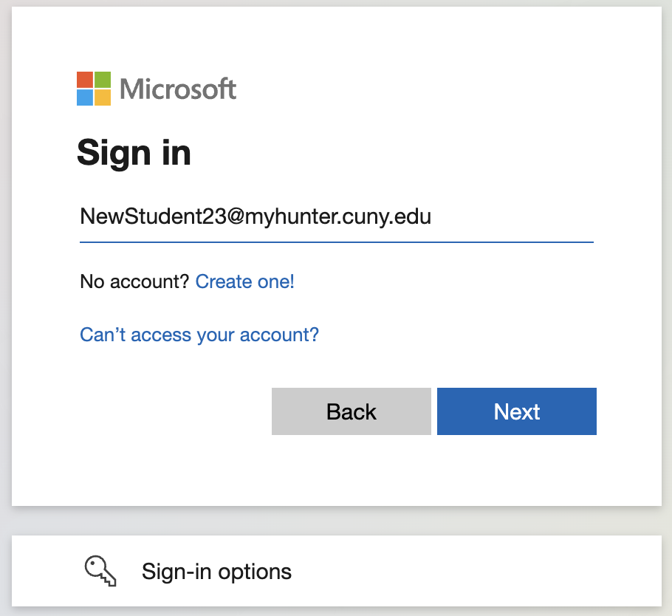Open Can't access your account? link
Viewport: 672px width, 616px height.
click(x=199, y=335)
